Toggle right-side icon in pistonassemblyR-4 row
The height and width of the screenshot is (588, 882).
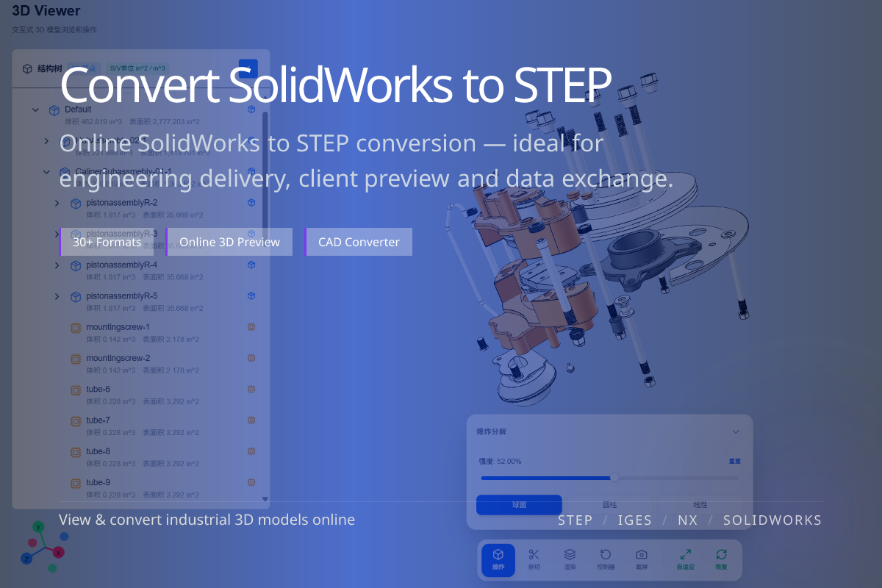(x=251, y=265)
